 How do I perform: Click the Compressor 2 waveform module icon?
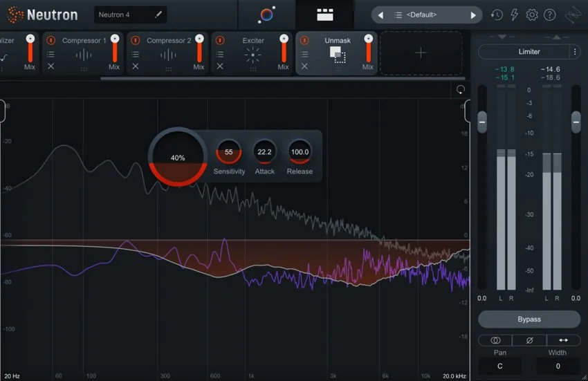[168, 55]
